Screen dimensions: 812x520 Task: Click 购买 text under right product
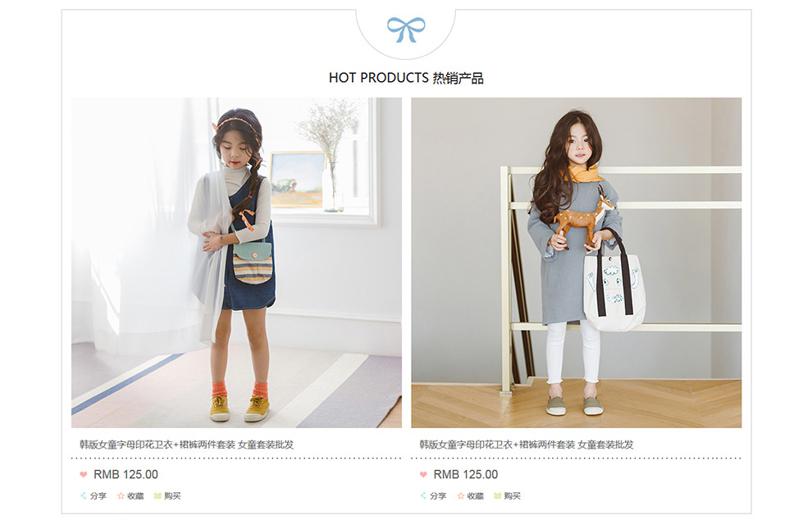pyautogui.click(x=512, y=495)
